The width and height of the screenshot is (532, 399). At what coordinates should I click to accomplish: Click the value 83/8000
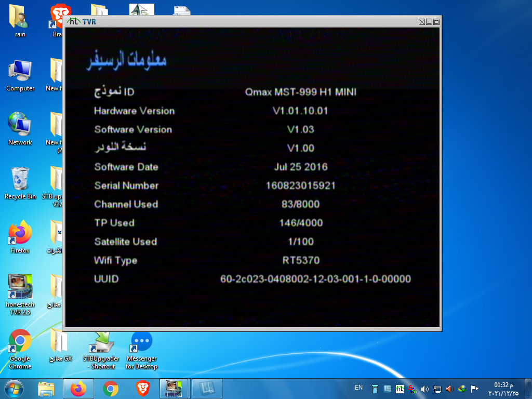tap(301, 204)
